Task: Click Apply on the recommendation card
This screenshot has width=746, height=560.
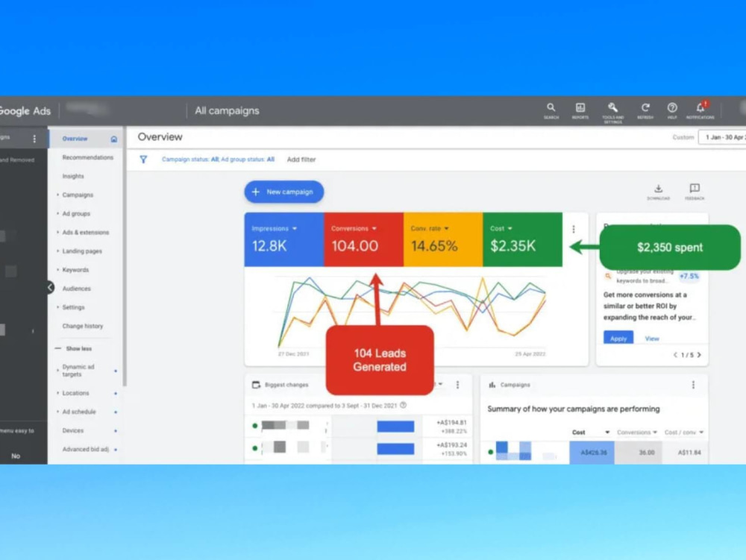Action: coord(618,338)
